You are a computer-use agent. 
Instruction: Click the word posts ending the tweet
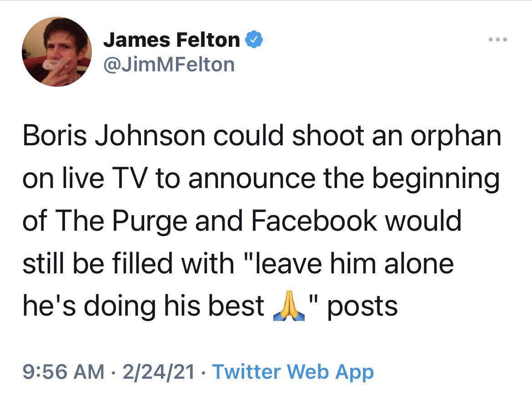tap(362, 306)
